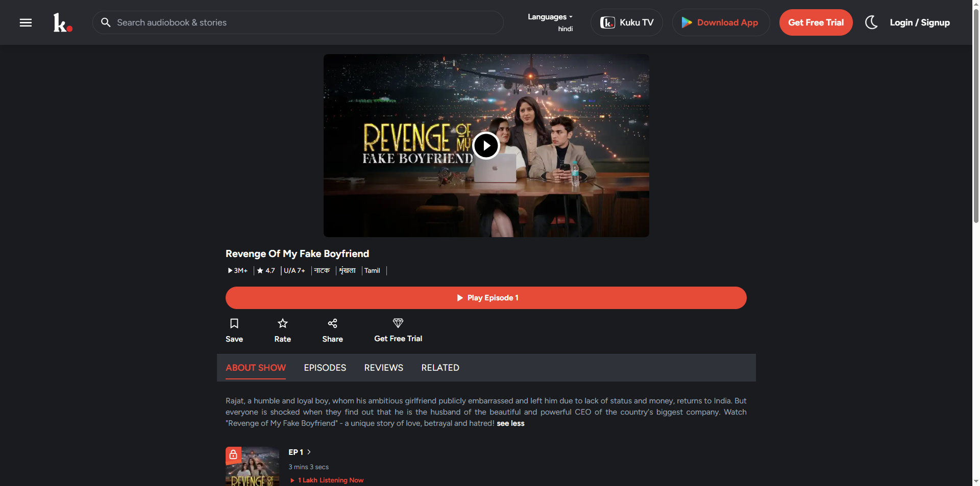Open the Reviews tab

(x=383, y=368)
